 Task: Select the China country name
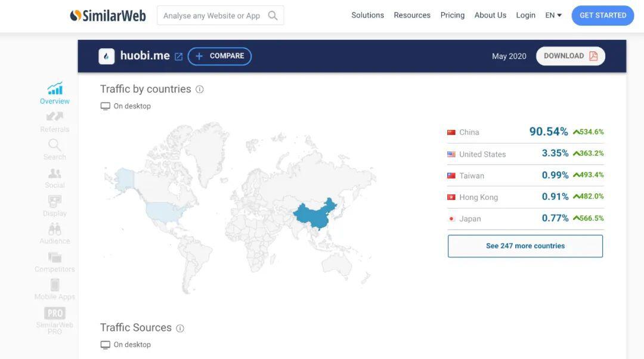coord(469,132)
